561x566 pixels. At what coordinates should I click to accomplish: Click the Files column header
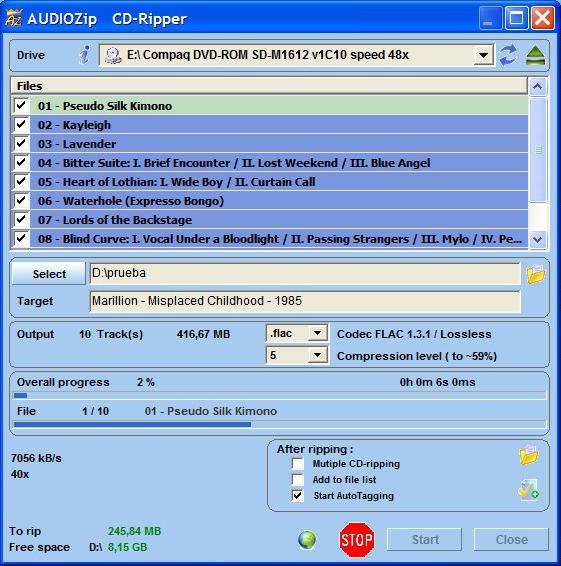pyautogui.click(x=269, y=86)
